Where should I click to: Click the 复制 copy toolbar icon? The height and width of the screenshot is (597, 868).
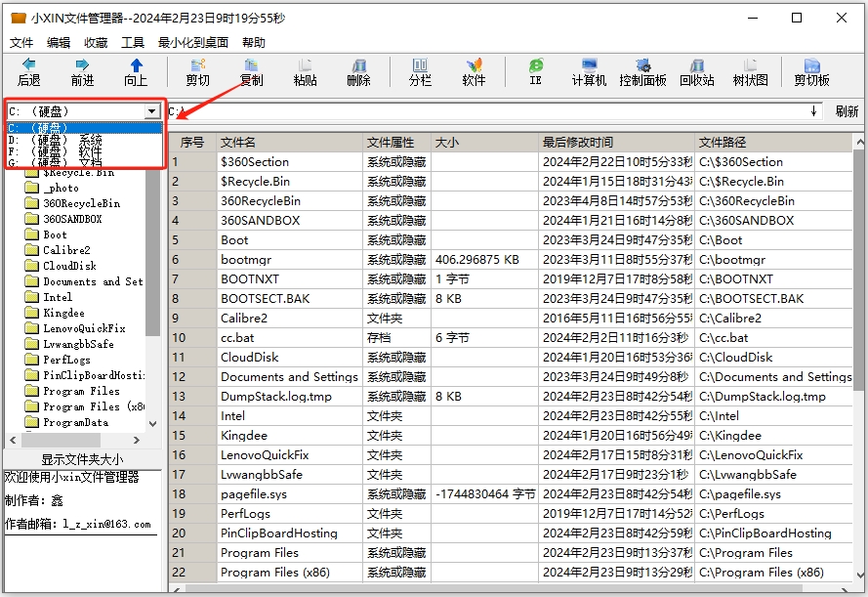coord(251,64)
